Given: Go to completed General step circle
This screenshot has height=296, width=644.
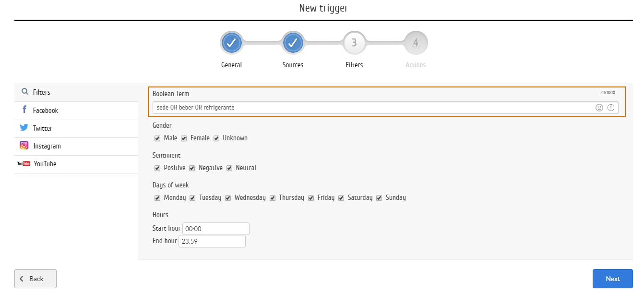Looking at the screenshot, I should (x=231, y=43).
